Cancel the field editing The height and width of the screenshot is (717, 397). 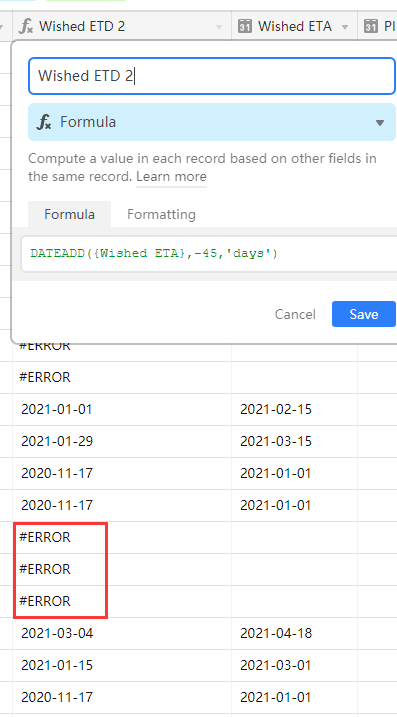click(x=295, y=315)
